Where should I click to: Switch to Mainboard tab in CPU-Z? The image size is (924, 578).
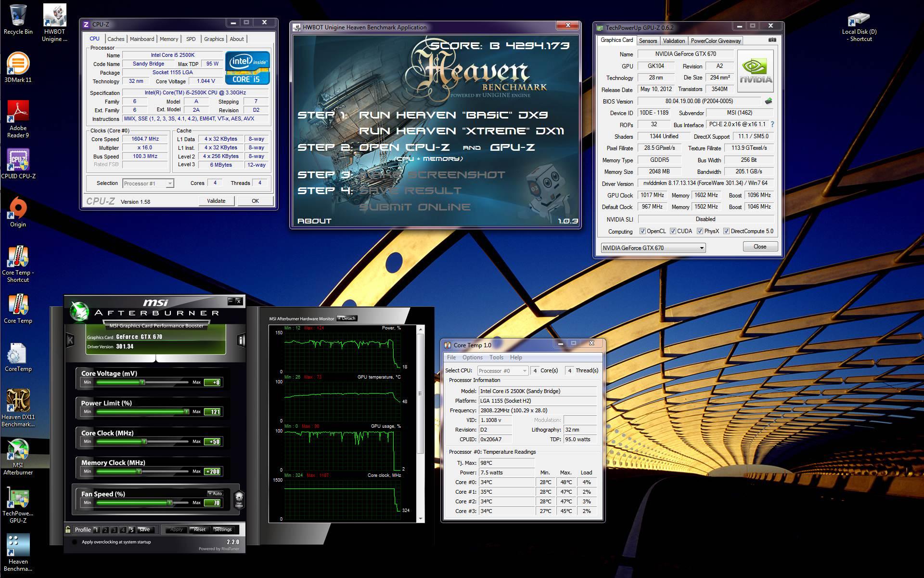[142, 39]
